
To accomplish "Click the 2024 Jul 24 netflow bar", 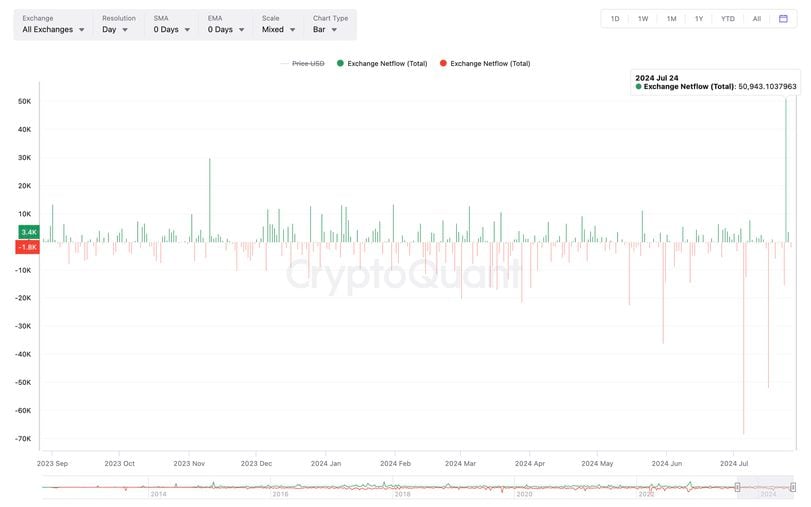I will pos(786,170).
